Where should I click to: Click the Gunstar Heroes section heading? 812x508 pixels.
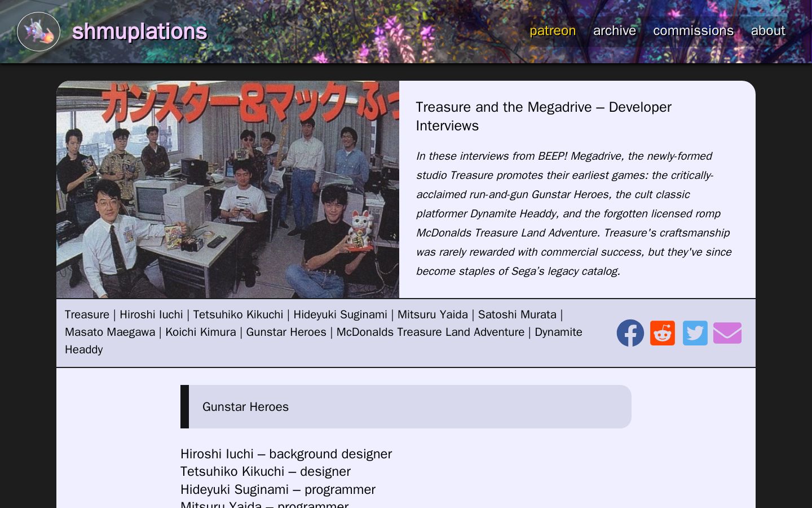coord(406,406)
